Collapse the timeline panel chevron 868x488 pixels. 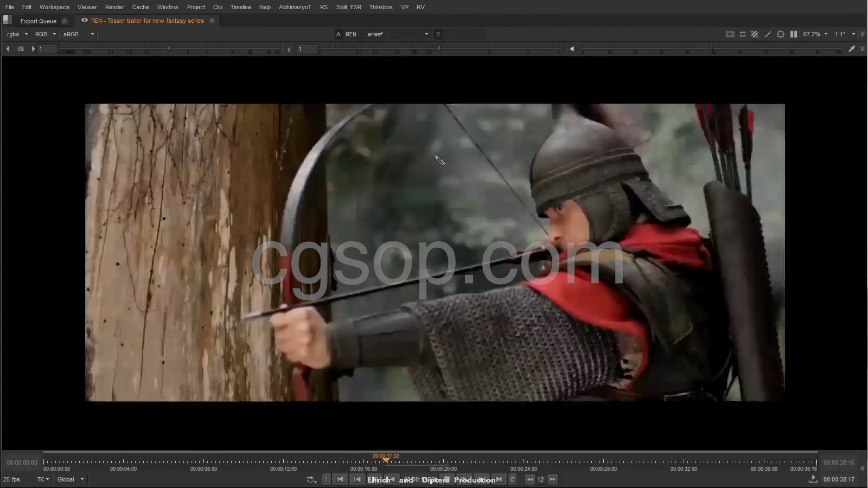(x=863, y=468)
